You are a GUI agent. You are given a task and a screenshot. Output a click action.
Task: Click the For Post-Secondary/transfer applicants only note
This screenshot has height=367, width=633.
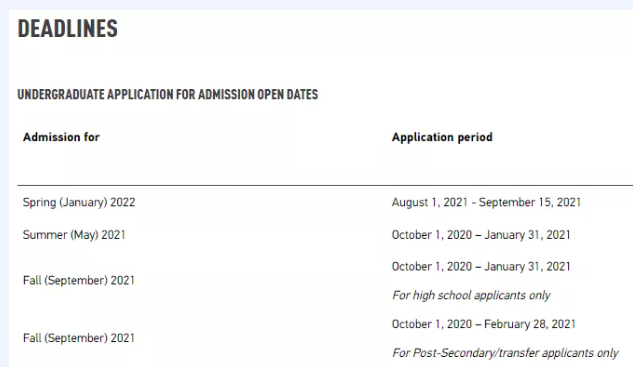(x=505, y=353)
